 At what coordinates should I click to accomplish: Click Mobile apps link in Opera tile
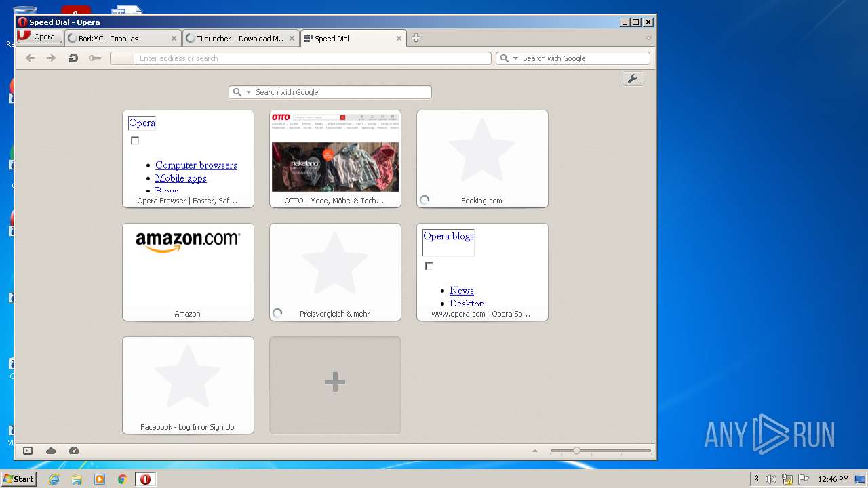(x=181, y=178)
